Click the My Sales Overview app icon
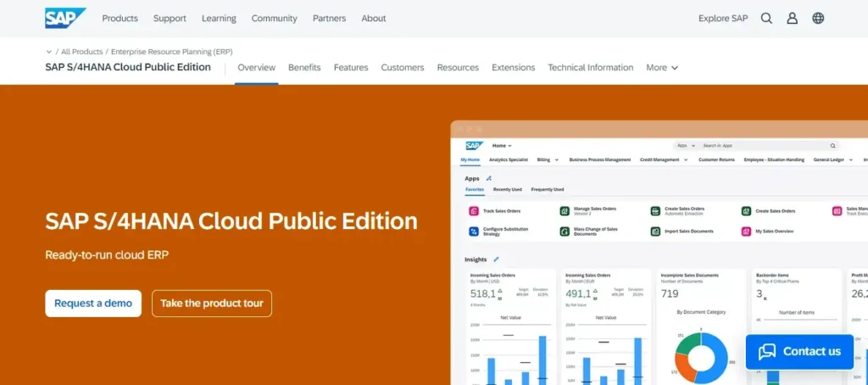 746,232
